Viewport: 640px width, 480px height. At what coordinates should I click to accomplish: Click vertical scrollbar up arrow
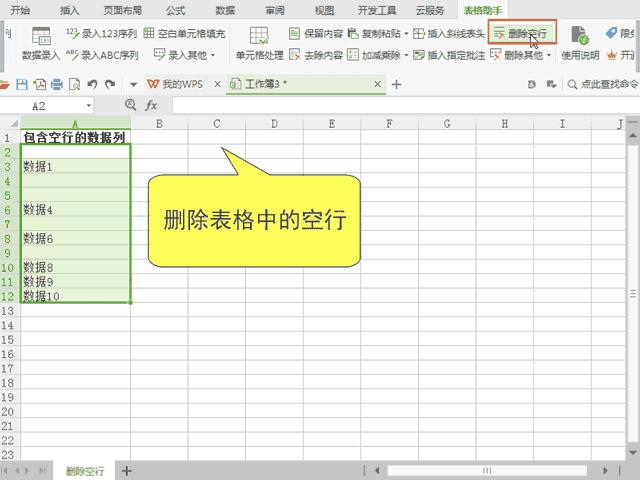pos(633,135)
